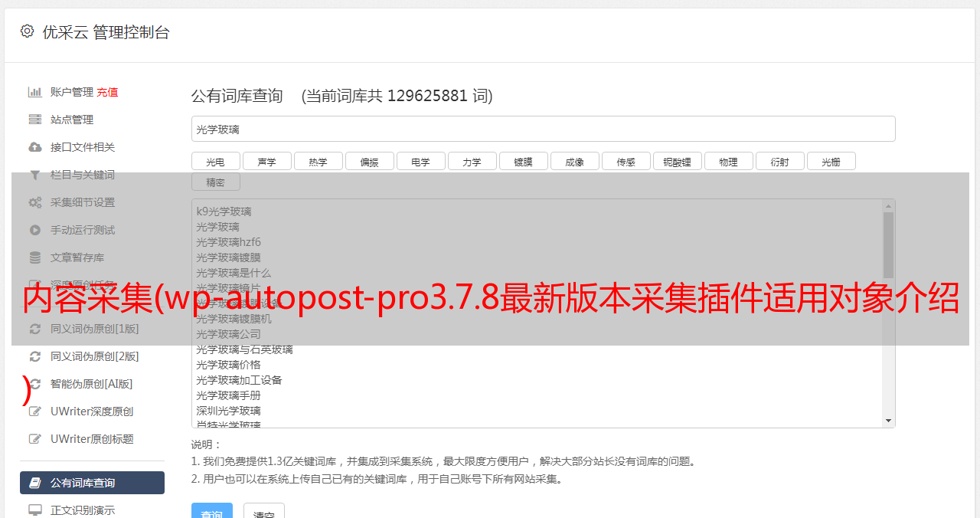Click the 光栅 keyword tag
The width and height of the screenshot is (980, 518).
pyautogui.click(x=831, y=161)
